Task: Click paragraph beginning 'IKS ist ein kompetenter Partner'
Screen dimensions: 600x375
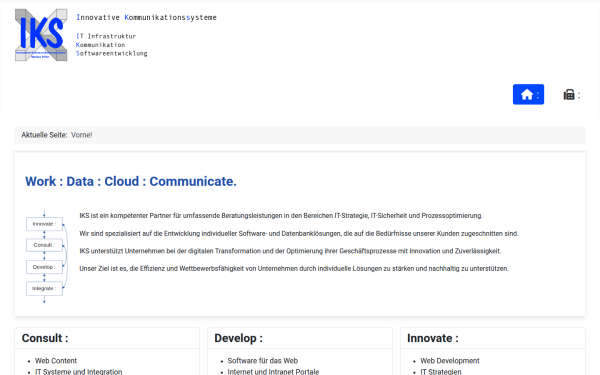Action: click(281, 216)
